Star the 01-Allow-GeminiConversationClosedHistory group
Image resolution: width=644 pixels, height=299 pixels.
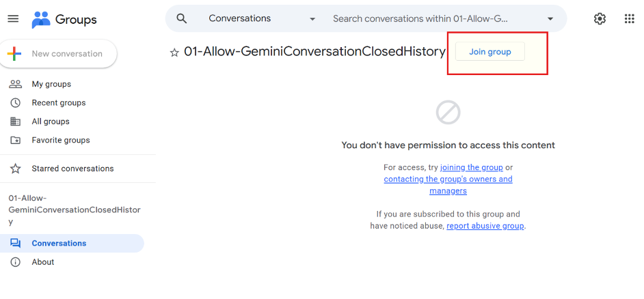pyautogui.click(x=174, y=53)
